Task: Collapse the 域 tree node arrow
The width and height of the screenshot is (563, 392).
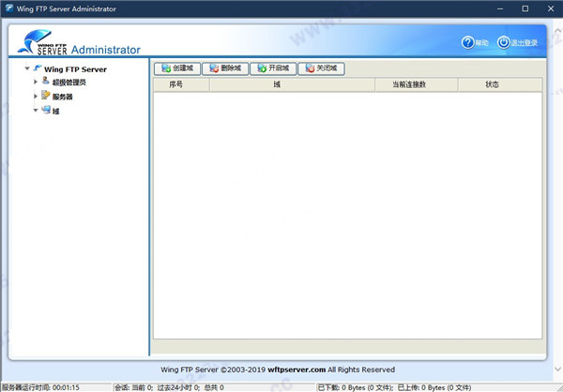Action: pos(36,111)
